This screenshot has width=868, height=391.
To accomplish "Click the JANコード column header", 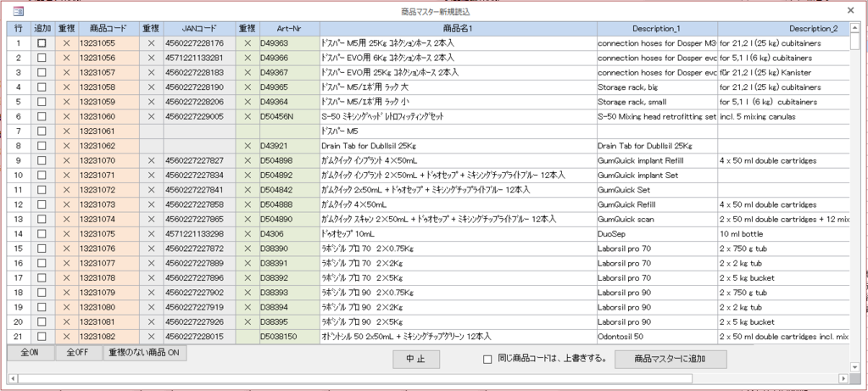I will pyautogui.click(x=199, y=28).
